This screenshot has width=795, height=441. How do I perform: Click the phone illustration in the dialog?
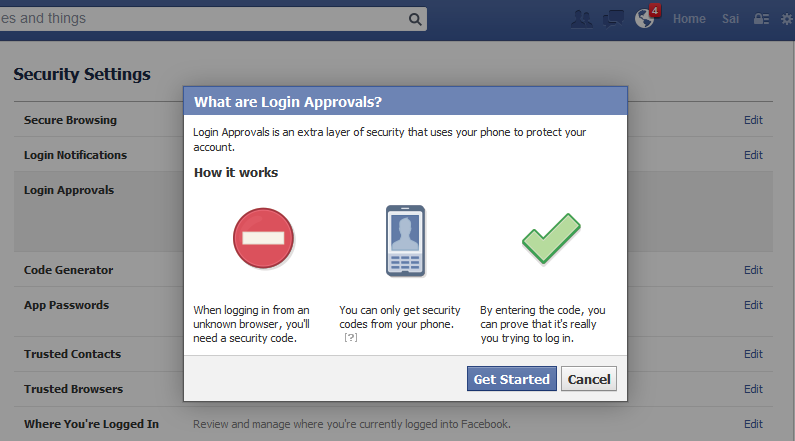coord(405,241)
